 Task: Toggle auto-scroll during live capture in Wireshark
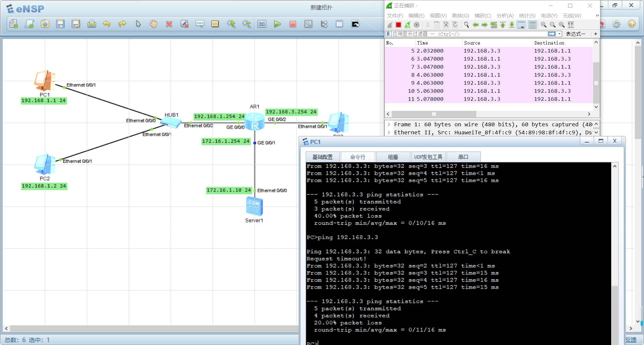click(521, 25)
